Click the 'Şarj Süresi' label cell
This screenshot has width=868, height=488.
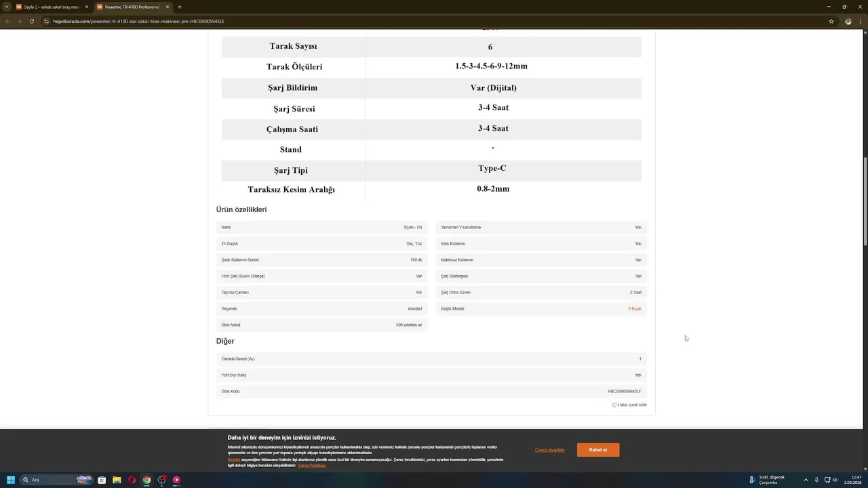tap(294, 108)
